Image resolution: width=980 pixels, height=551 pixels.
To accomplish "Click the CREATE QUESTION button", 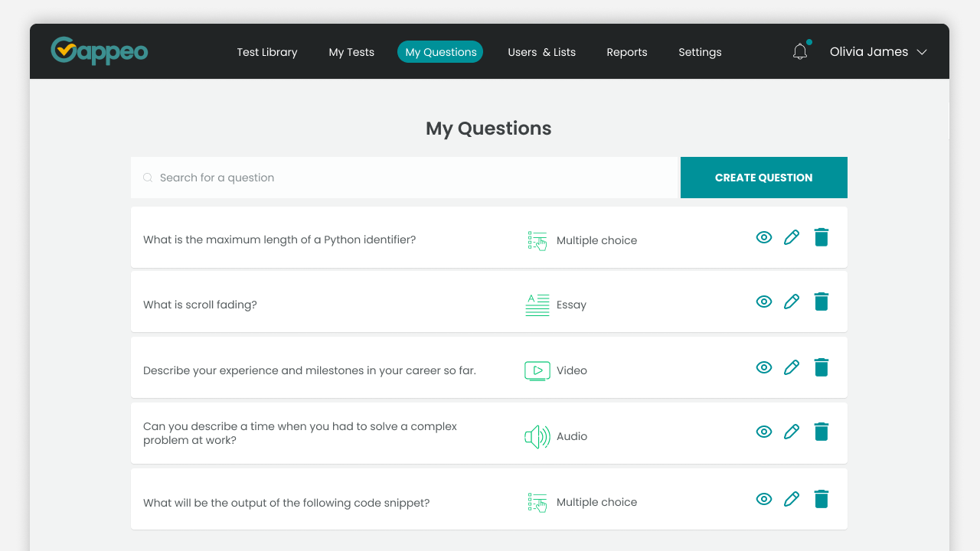I will point(763,177).
